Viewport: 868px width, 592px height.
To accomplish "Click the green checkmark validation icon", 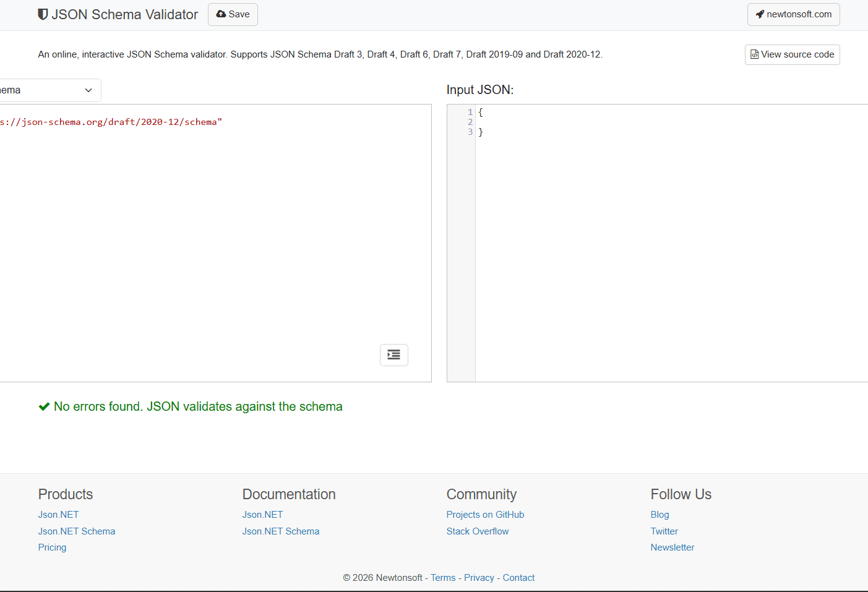I will point(44,406).
